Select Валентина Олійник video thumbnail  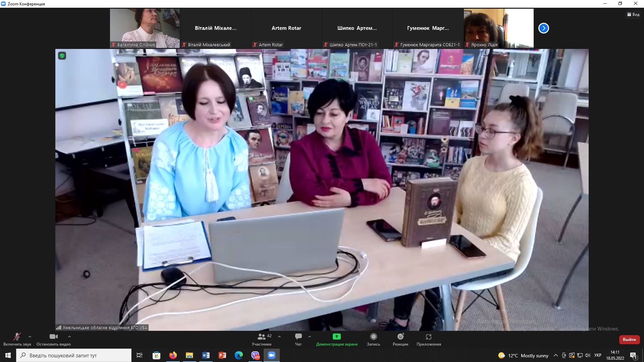click(x=145, y=28)
